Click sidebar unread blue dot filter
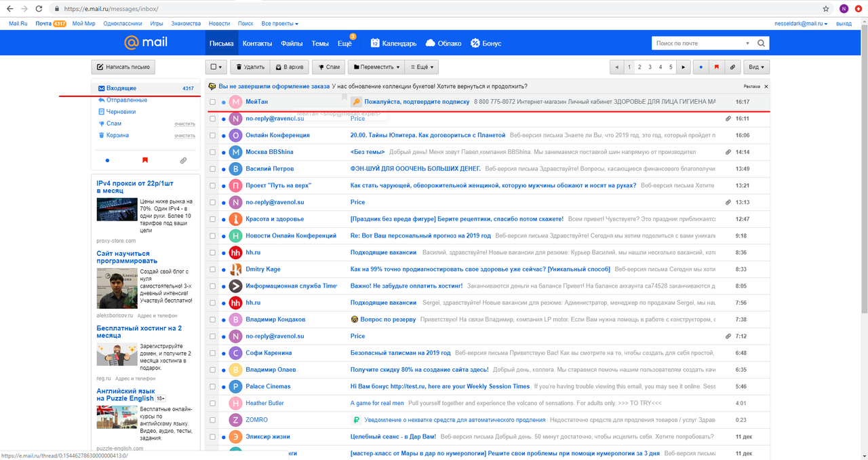This screenshot has height=460, width=868. pyautogui.click(x=107, y=161)
